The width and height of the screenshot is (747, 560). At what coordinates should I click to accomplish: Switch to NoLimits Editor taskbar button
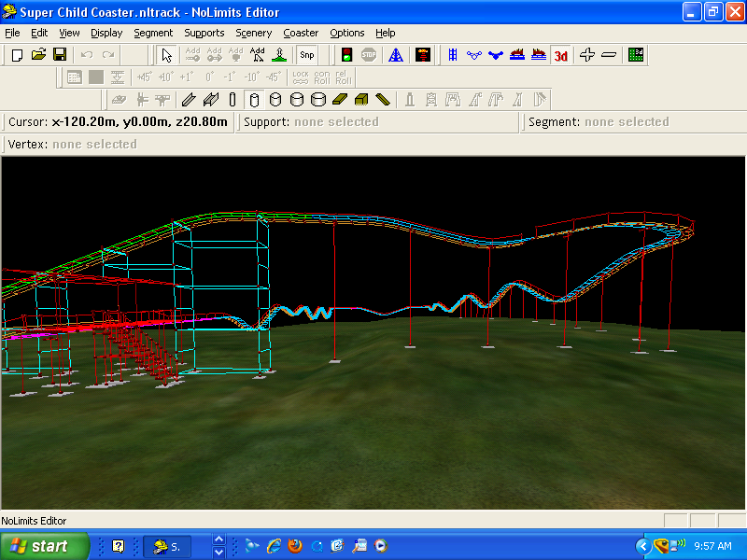167,547
